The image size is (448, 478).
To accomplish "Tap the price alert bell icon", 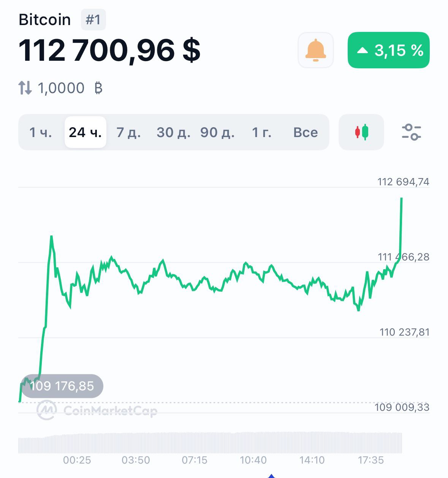I will [315, 50].
